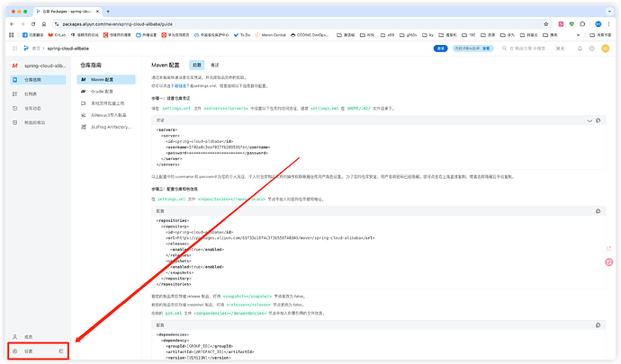Screen dimensions: 621x364
Task: Open the browser profile avatar
Action: pos(598,24)
